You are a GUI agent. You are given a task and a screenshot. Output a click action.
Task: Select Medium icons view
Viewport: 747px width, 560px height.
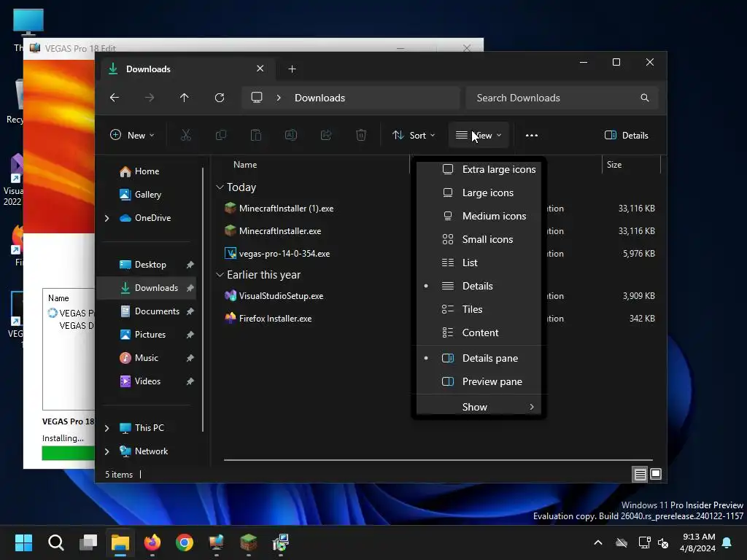(479, 216)
